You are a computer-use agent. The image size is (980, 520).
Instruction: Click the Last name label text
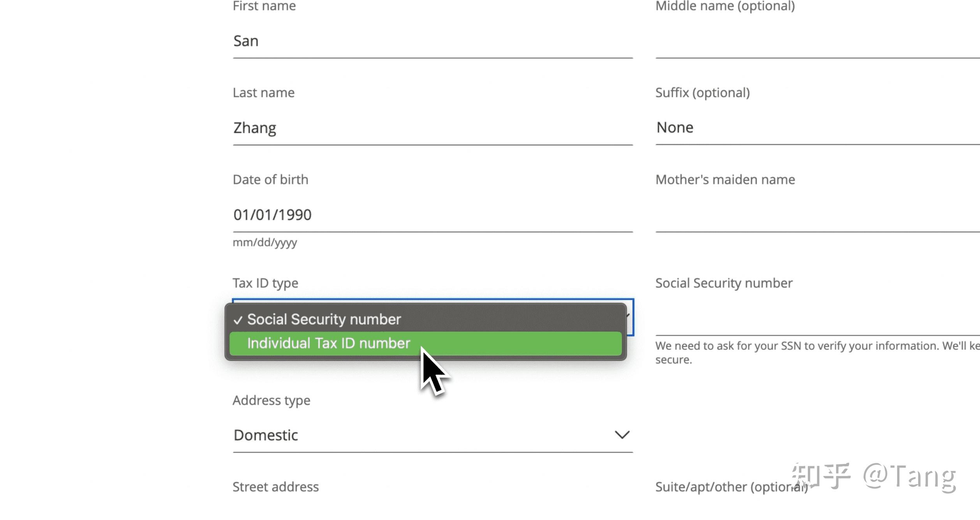click(x=264, y=93)
